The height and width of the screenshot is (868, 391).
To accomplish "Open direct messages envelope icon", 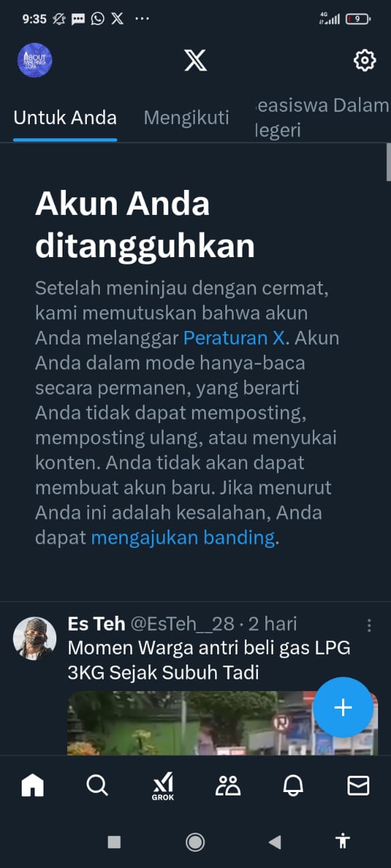I will tap(358, 785).
